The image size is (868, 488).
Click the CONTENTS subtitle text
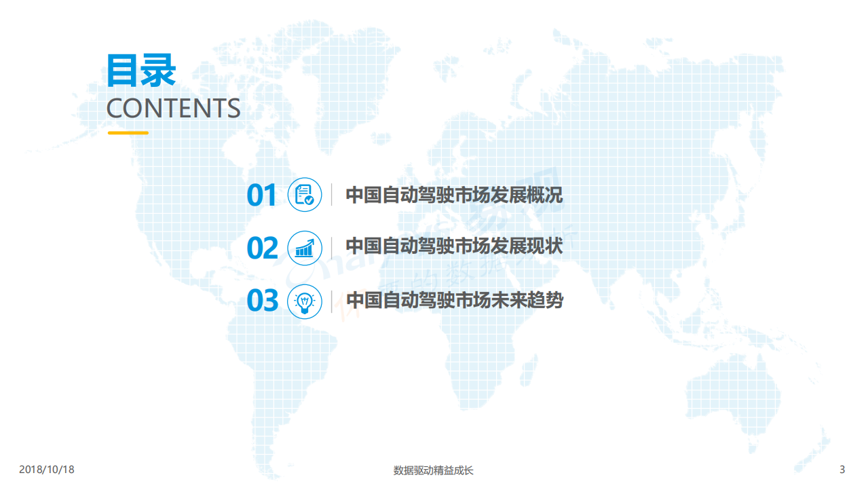(173, 107)
